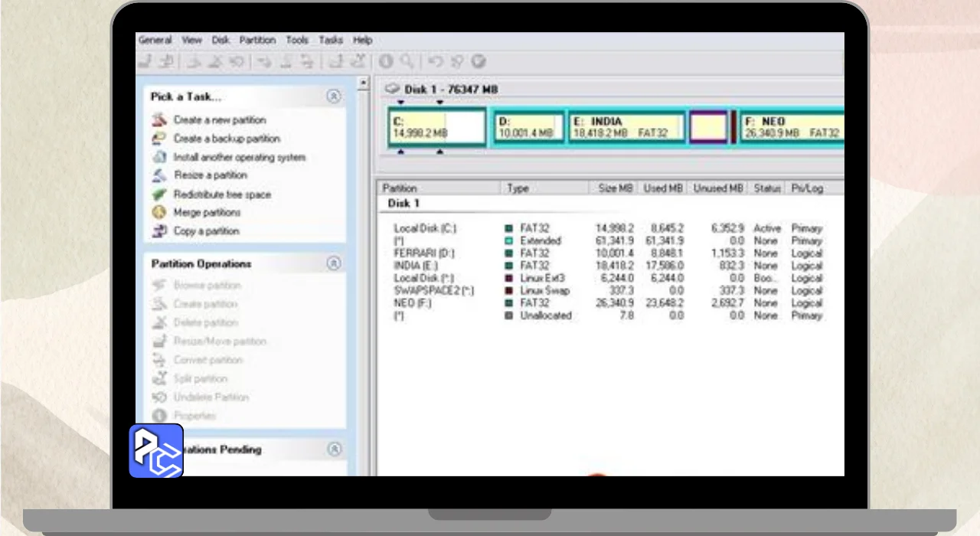
Task: Click the Create a new partition icon
Action: tap(159, 120)
